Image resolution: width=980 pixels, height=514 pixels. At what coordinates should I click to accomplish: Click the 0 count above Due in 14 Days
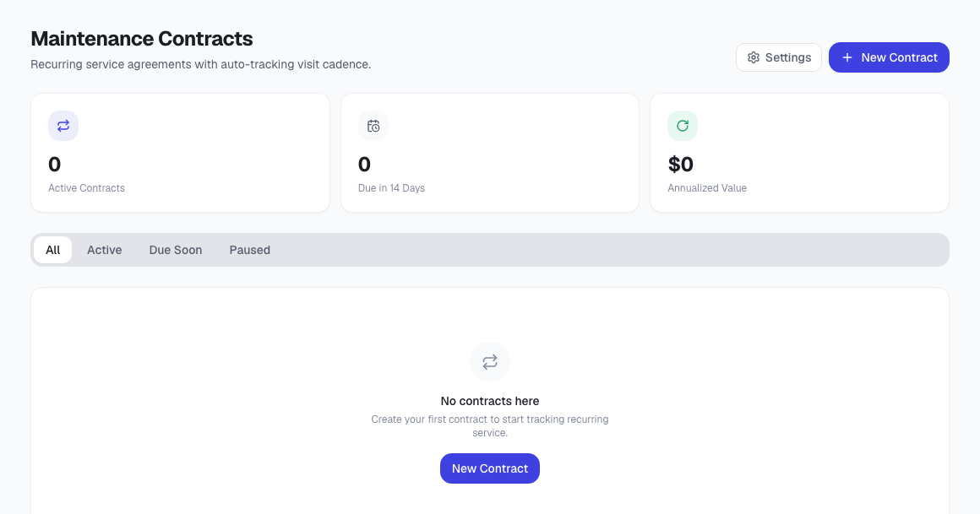pos(364,165)
